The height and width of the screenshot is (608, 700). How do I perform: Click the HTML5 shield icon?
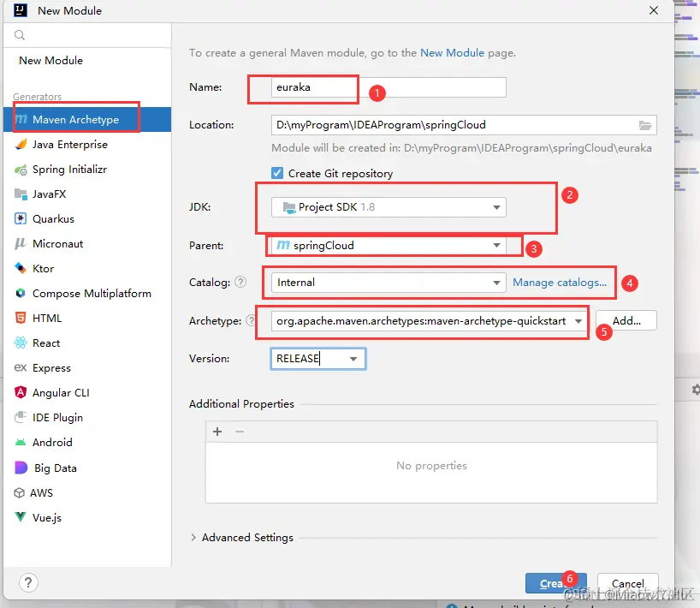tap(21, 318)
